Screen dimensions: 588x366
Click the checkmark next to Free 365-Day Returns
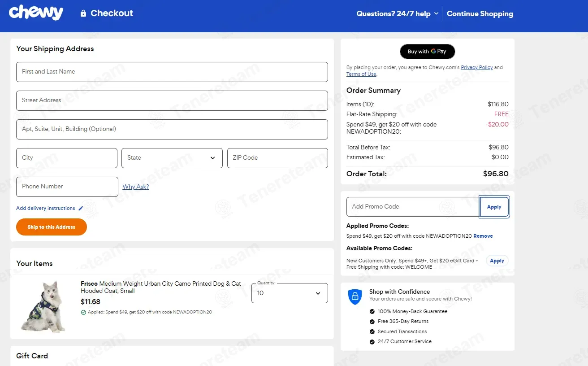[x=372, y=322]
